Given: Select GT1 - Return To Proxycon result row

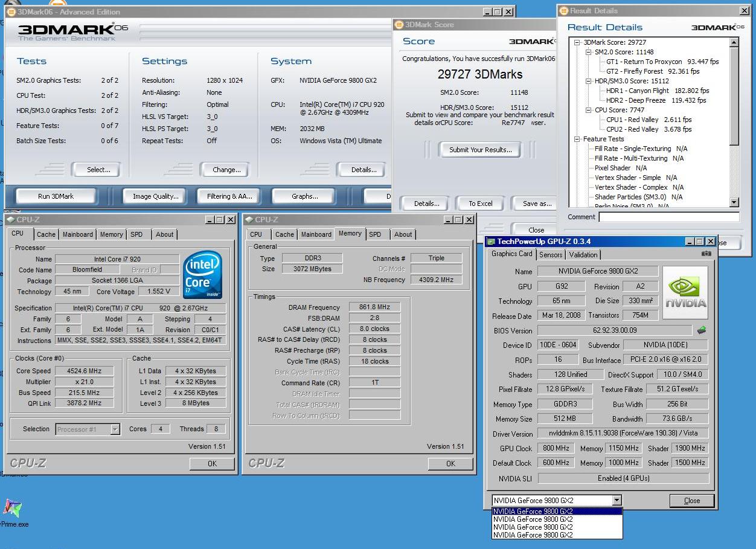Looking at the screenshot, I should [x=662, y=62].
